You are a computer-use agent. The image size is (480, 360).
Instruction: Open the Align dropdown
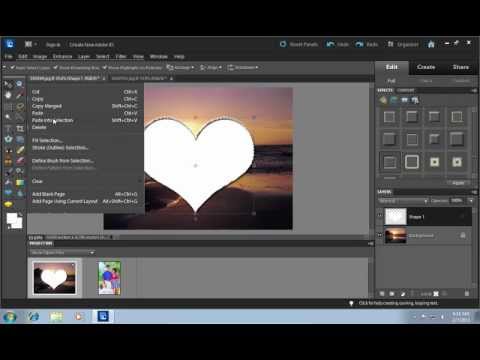pos(211,68)
